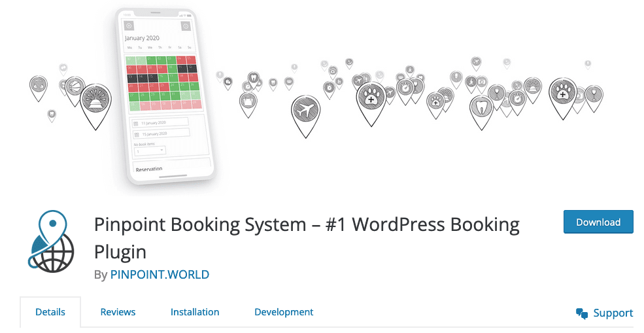The height and width of the screenshot is (333, 644).
Task: Open the Support link
Action: pyautogui.click(x=604, y=313)
